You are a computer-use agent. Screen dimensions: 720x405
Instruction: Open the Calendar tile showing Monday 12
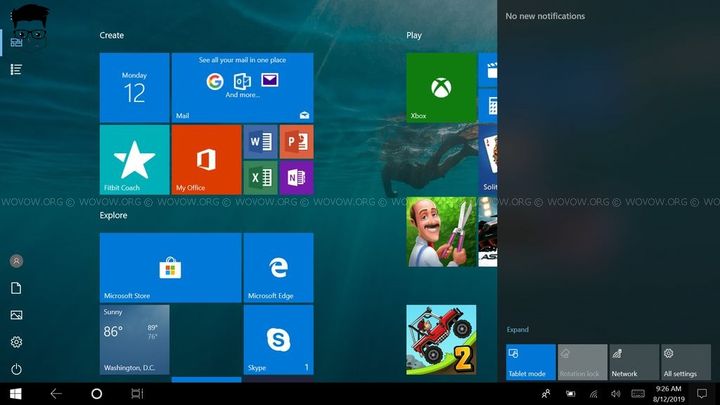click(x=135, y=88)
